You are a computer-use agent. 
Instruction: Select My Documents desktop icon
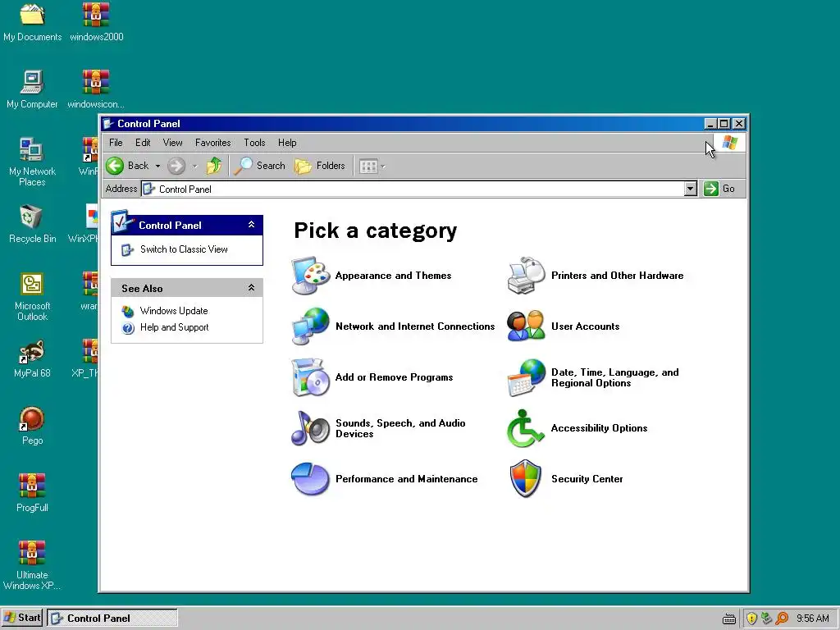(32, 22)
